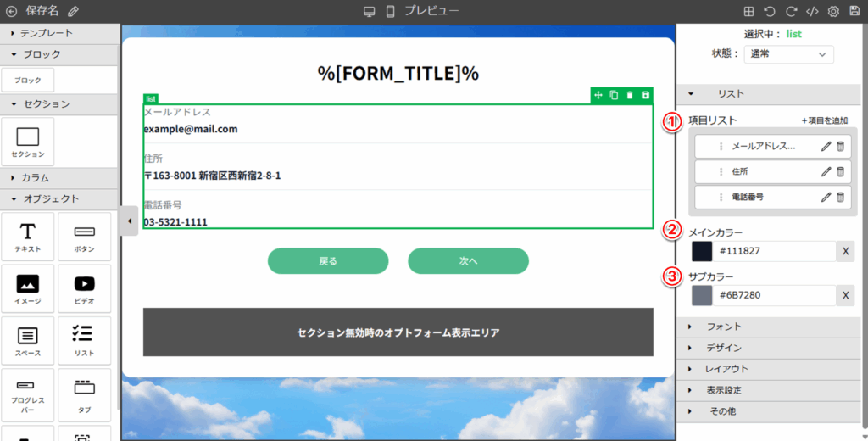This screenshot has height=441, width=868.
Task: Click the +項目を追加 link
Action: pos(824,120)
